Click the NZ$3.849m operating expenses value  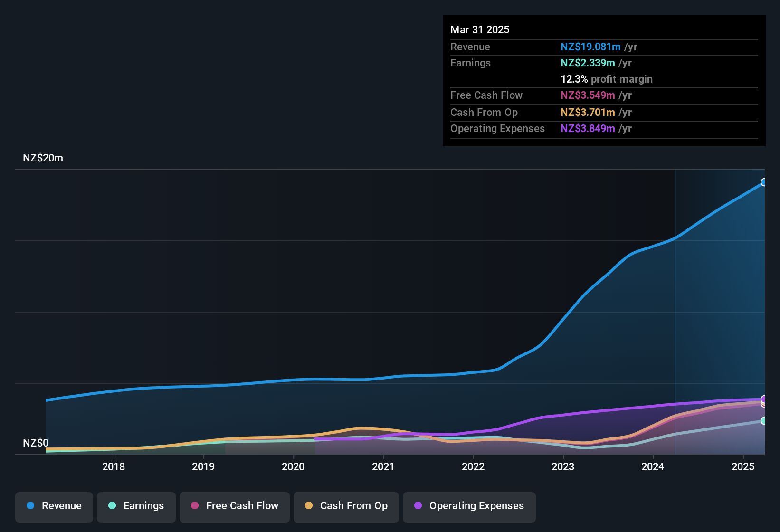click(x=588, y=129)
